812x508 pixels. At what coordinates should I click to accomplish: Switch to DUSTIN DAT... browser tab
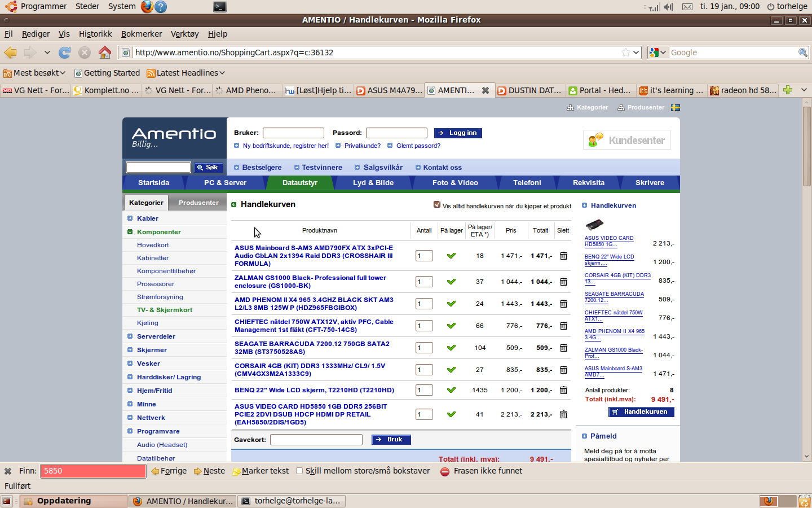530,90
